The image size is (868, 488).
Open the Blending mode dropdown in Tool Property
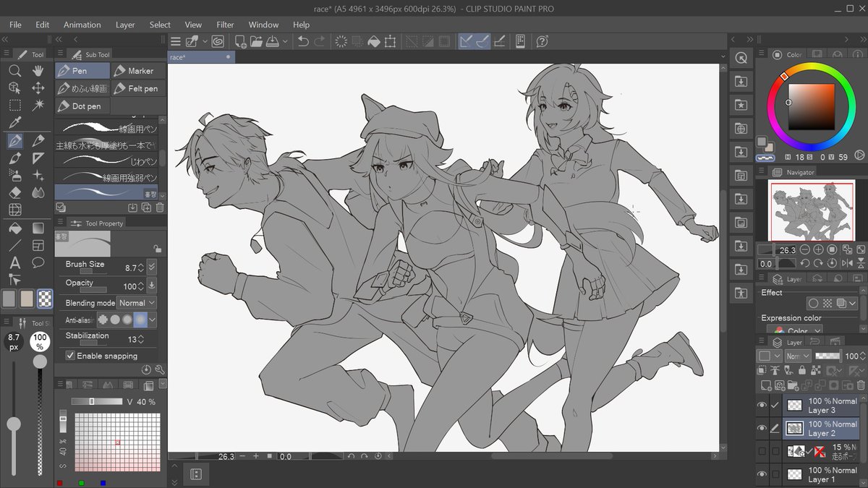137,302
